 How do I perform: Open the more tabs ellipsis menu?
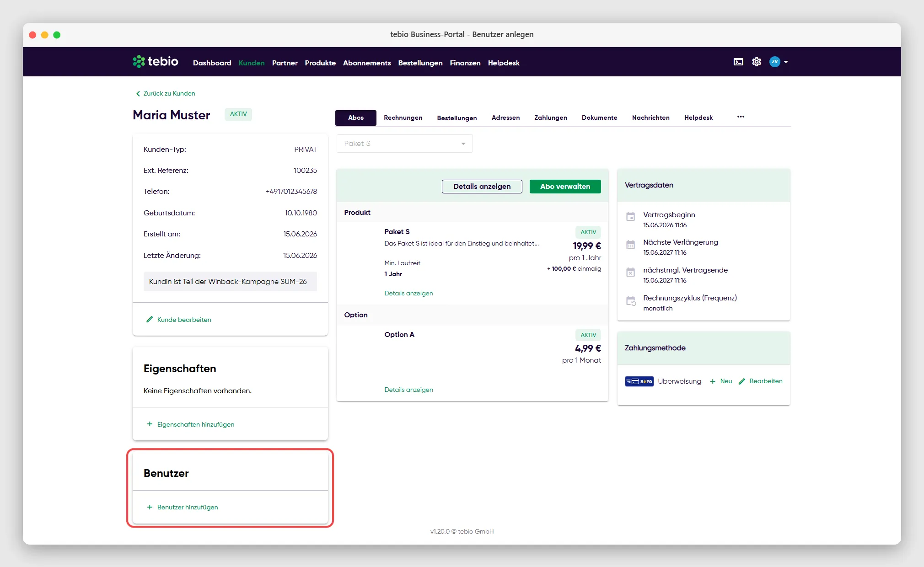[x=741, y=117]
